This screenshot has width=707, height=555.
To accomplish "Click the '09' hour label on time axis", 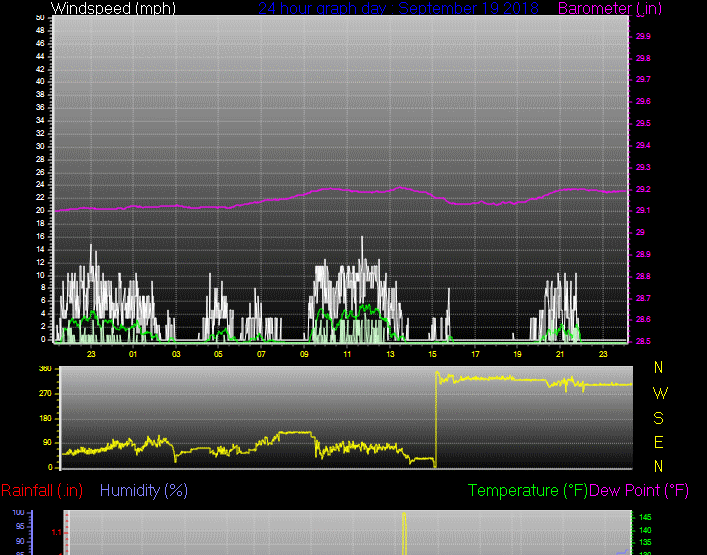I will pos(304,354).
